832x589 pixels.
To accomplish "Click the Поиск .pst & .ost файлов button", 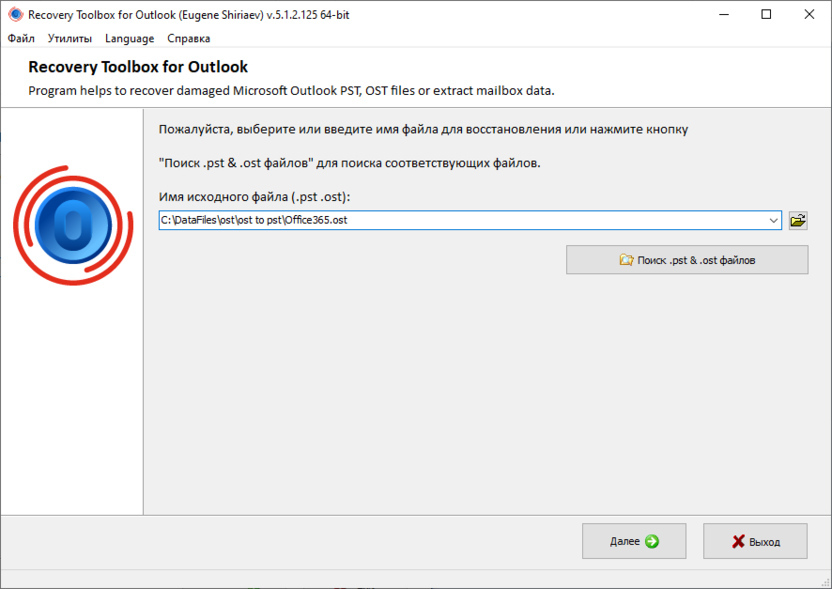I will click(x=687, y=260).
